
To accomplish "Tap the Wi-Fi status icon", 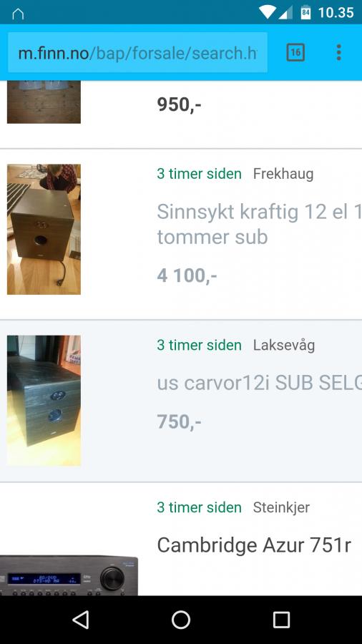I will coord(267,12).
